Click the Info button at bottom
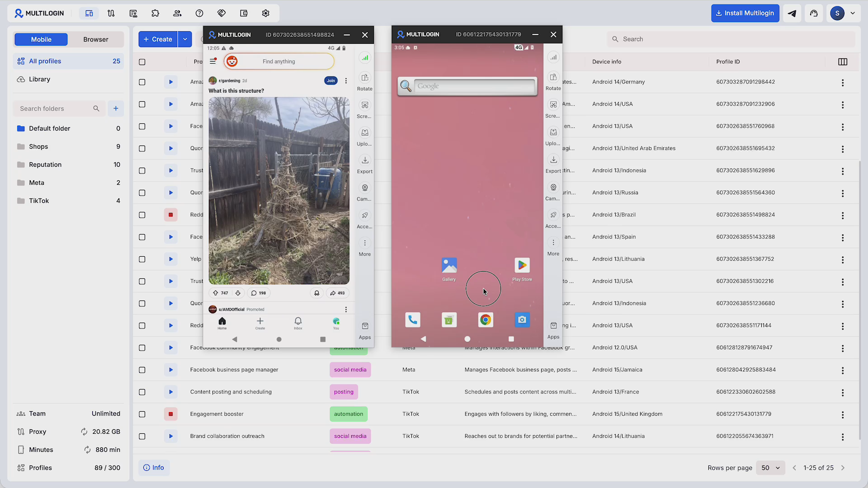868x488 pixels. [x=154, y=468]
